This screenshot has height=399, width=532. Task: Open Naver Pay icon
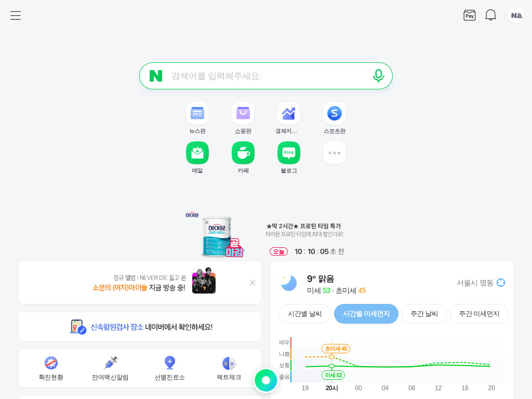[470, 16]
